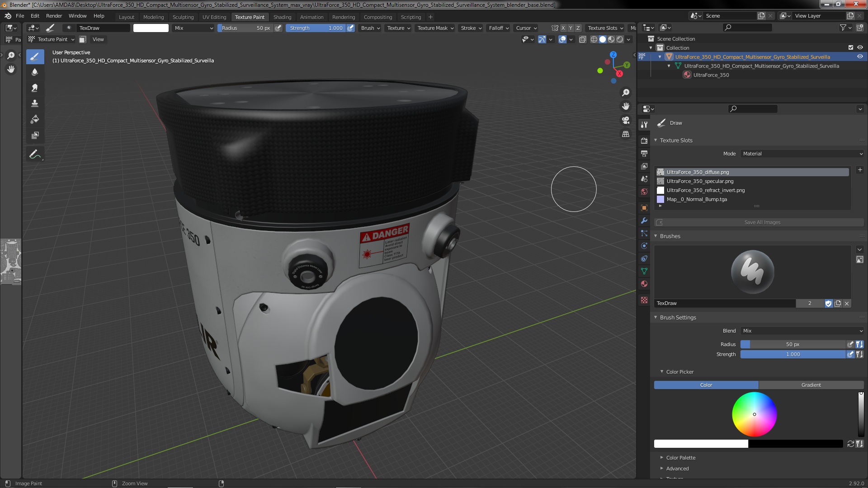Open the World properties tab

(x=644, y=192)
